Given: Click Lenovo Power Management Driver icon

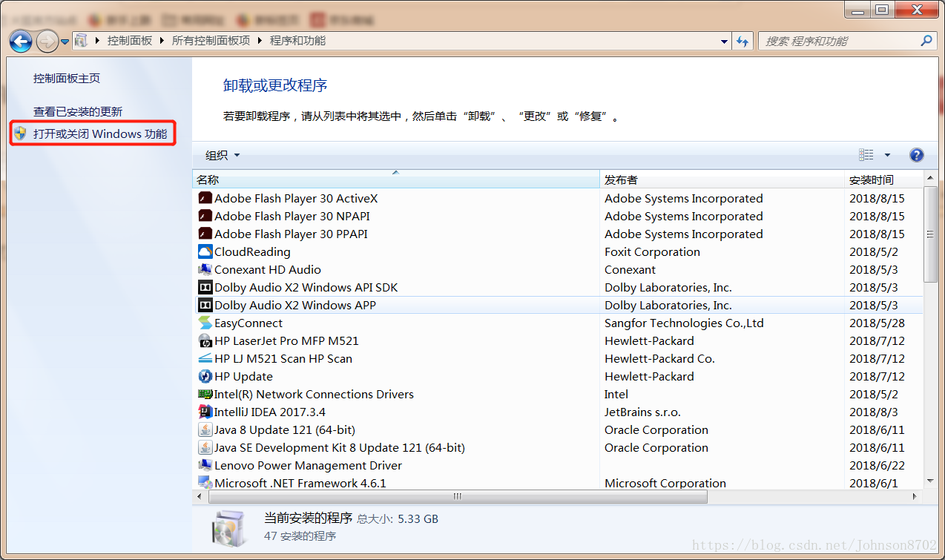Looking at the screenshot, I should point(205,465).
